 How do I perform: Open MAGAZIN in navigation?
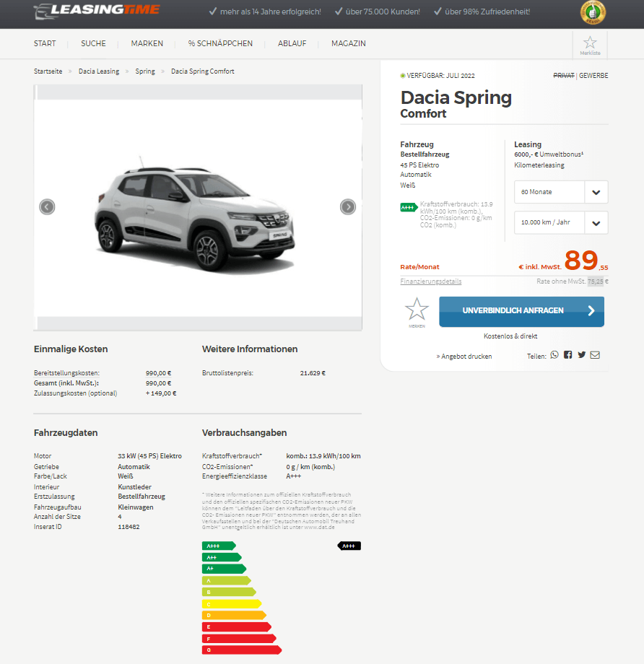click(348, 43)
